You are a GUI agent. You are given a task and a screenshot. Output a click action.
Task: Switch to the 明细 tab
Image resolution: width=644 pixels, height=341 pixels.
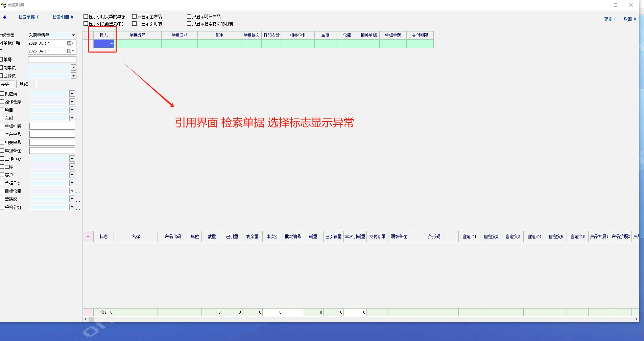click(24, 84)
